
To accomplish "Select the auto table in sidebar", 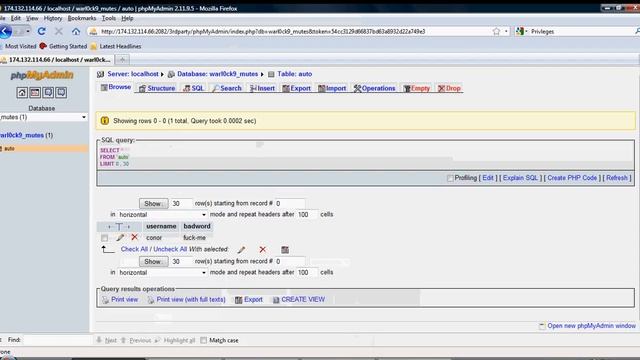I will (9, 149).
